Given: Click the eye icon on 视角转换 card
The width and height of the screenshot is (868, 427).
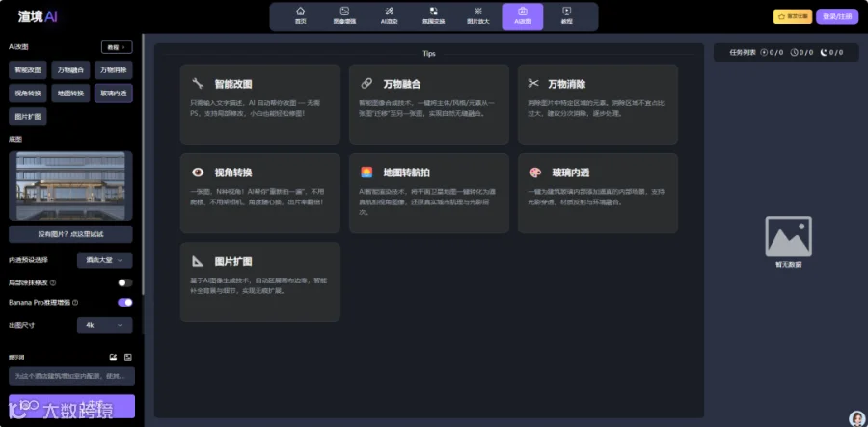Looking at the screenshot, I should (198, 173).
